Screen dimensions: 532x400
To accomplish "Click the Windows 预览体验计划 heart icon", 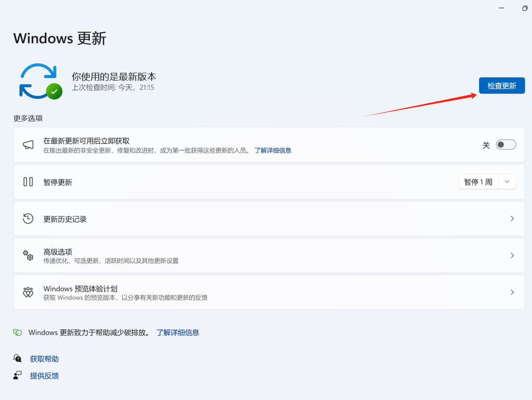I will point(27,292).
